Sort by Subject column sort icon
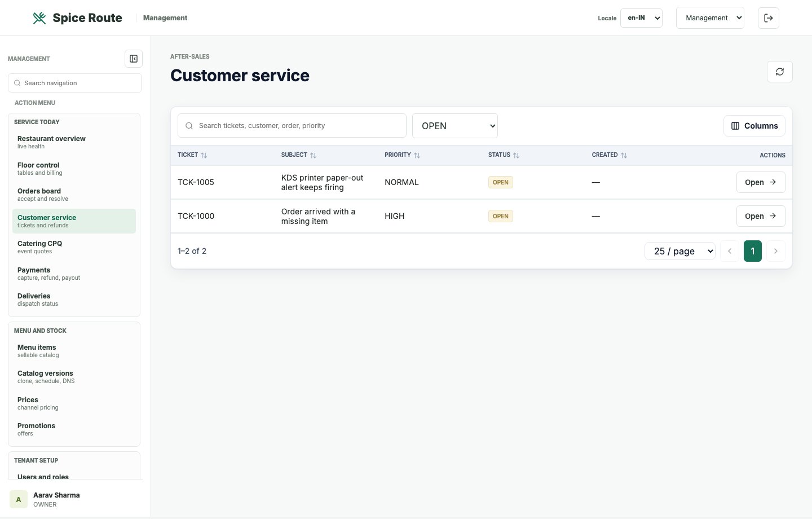812x519 pixels. tap(313, 155)
